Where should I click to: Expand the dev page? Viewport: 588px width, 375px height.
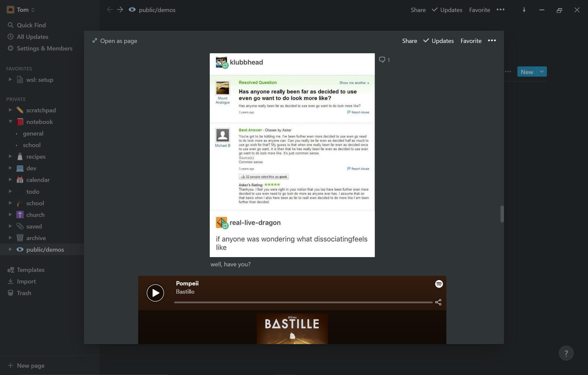[x=10, y=168]
